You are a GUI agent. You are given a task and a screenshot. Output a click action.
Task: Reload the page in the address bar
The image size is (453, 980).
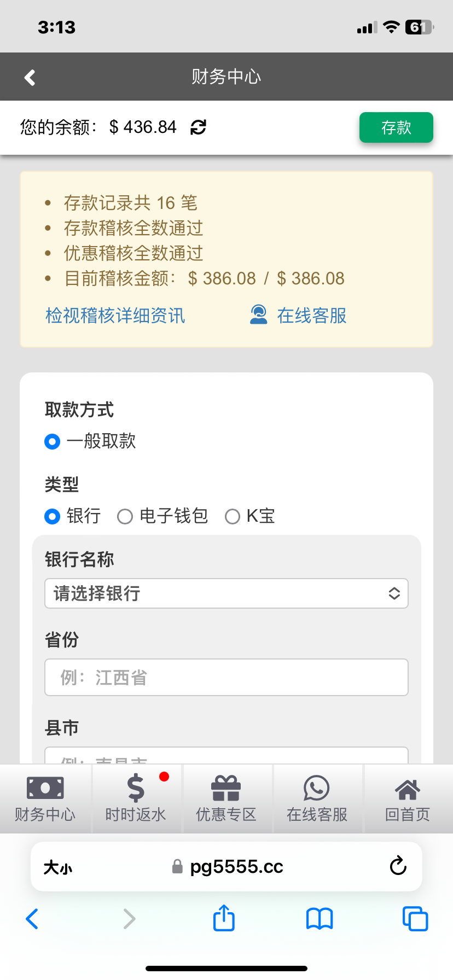[398, 866]
